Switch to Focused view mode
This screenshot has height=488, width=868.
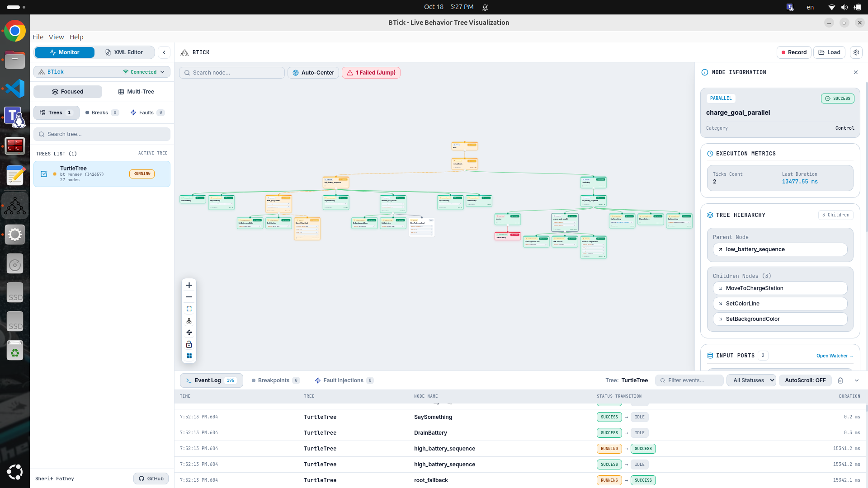click(x=68, y=92)
